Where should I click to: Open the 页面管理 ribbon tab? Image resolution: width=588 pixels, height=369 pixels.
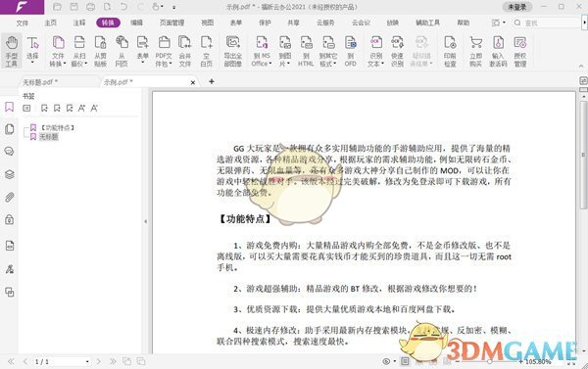(171, 23)
